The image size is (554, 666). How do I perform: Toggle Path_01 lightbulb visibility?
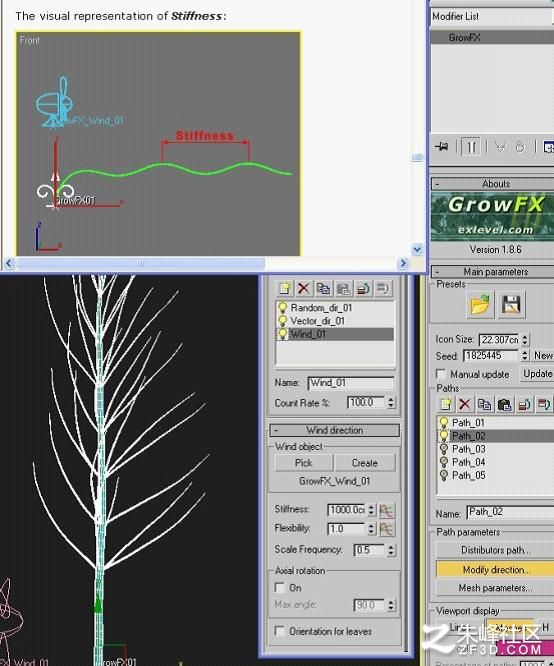[444, 423]
